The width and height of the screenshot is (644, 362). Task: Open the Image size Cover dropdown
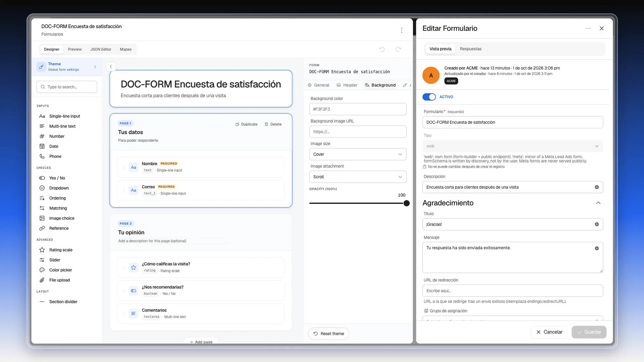(x=358, y=154)
